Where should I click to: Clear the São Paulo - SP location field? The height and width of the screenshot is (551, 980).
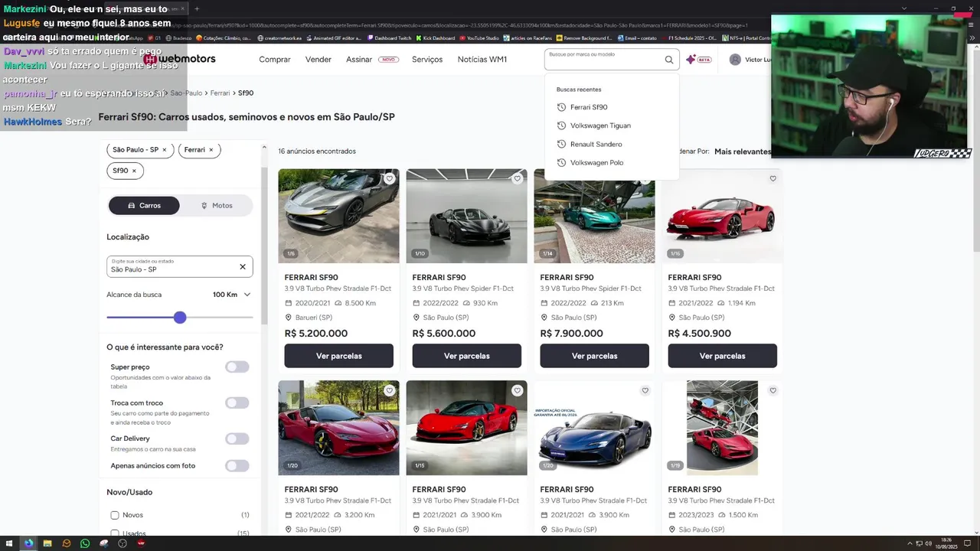click(243, 267)
